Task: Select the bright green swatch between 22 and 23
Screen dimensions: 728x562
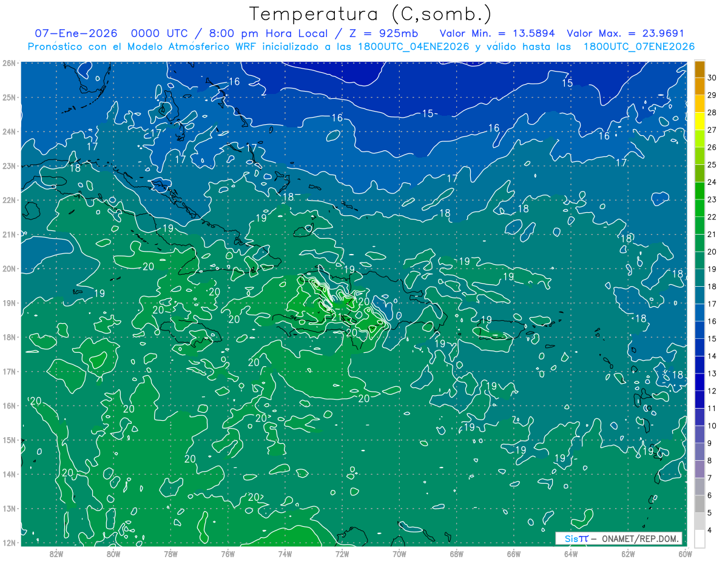Action: [x=699, y=209]
